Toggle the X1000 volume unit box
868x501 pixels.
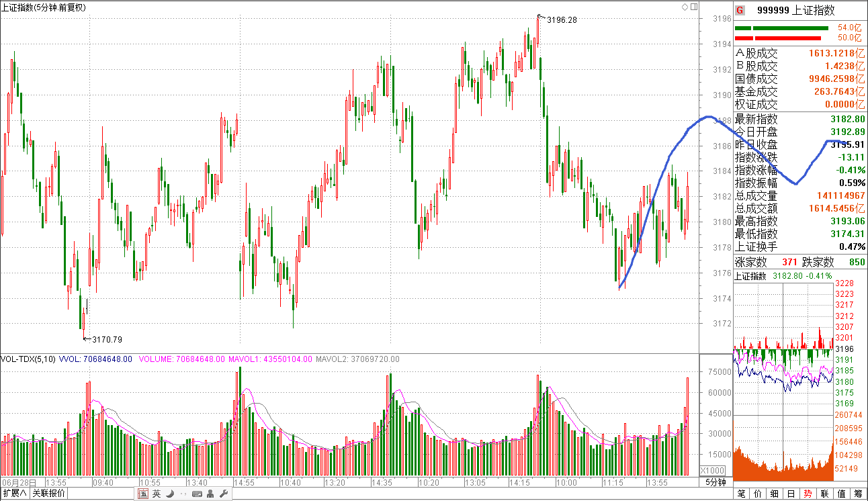pyautogui.click(x=712, y=470)
